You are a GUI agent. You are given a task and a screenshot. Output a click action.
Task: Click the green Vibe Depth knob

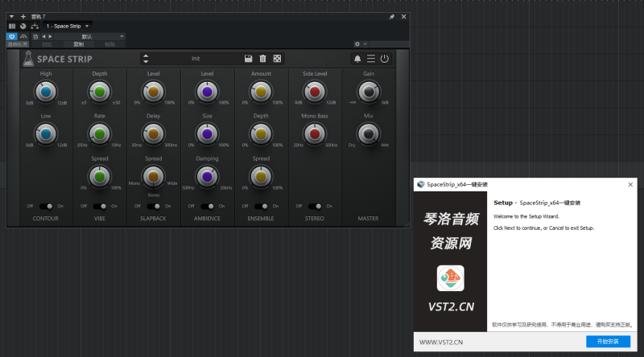(99, 92)
